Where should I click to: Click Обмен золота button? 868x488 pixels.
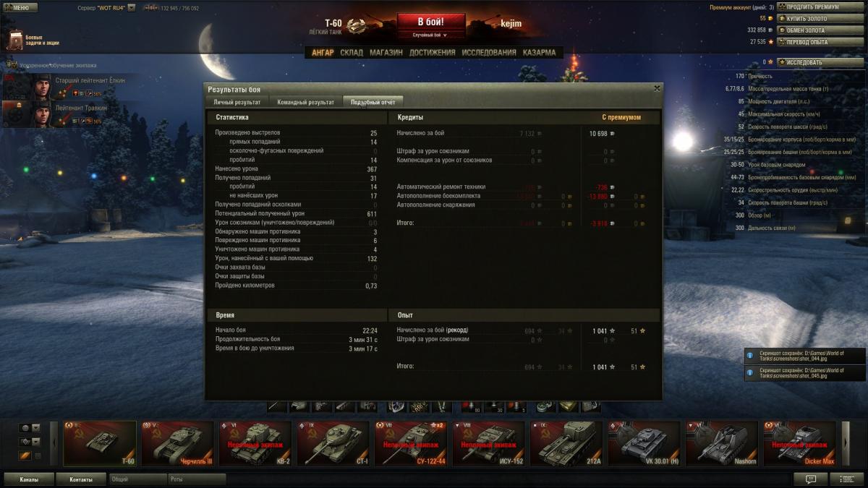pyautogui.click(x=821, y=30)
